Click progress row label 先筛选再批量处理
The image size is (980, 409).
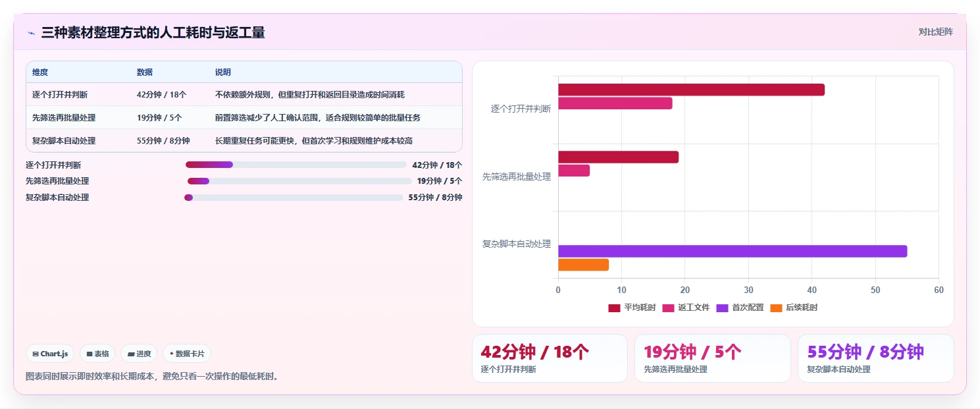(57, 181)
